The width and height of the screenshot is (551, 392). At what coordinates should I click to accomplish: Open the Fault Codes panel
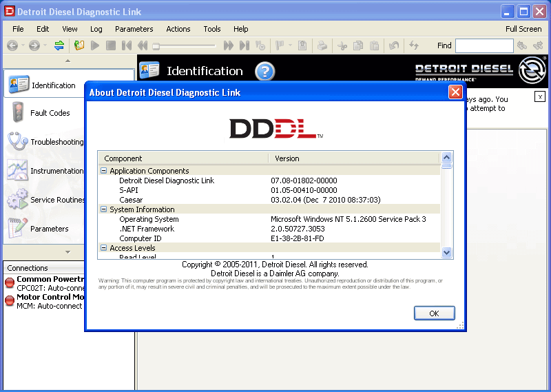point(50,113)
